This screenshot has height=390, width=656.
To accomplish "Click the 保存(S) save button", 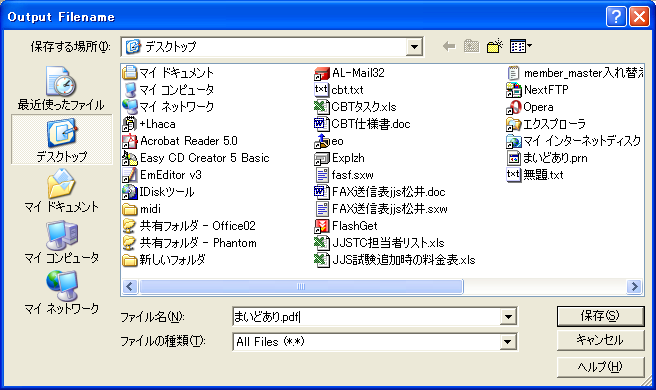I will click(600, 316).
